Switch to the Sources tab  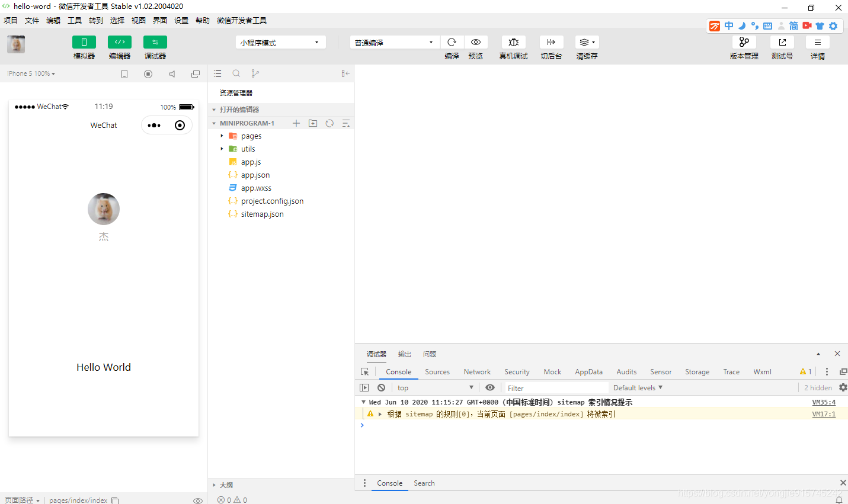437,372
